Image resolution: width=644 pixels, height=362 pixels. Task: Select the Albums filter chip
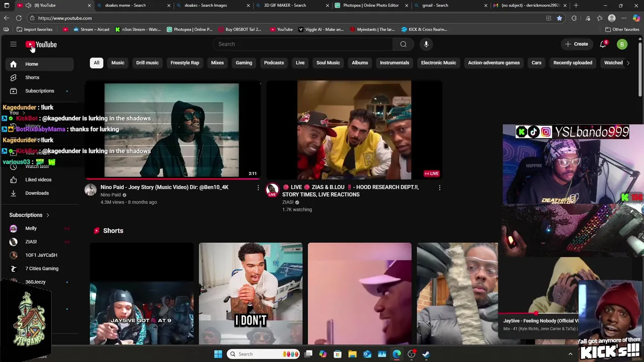click(360, 63)
